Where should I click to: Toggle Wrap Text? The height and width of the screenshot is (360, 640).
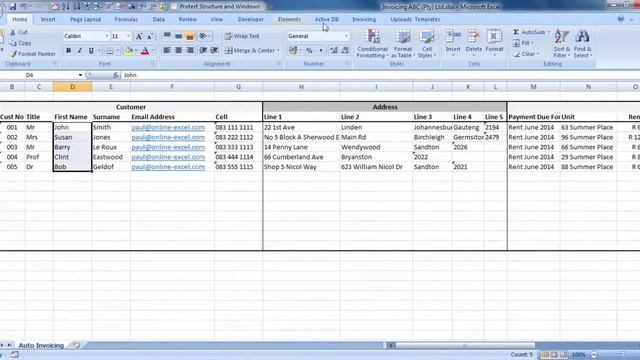[242, 36]
